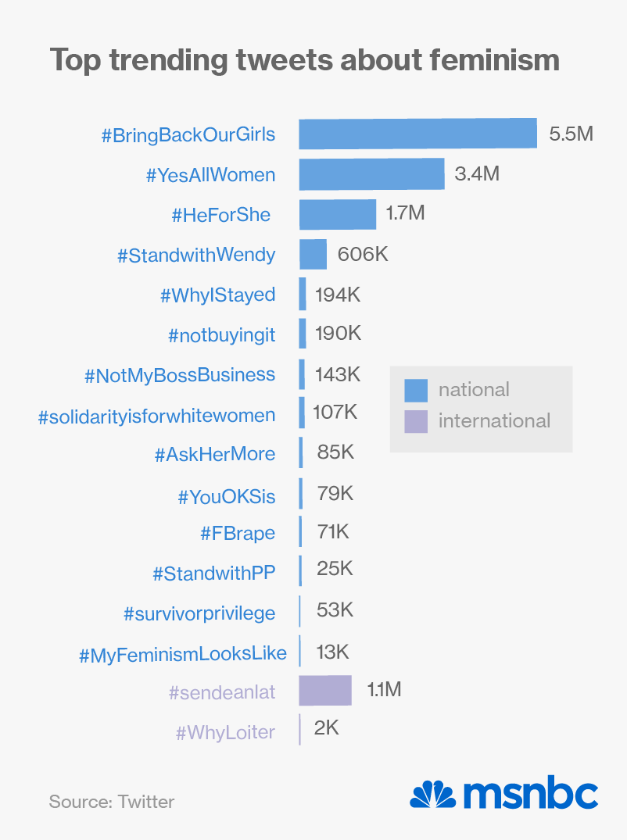Open the #BringBackOurGirls hashtag link
The width and height of the screenshot is (627, 840).
tap(188, 134)
